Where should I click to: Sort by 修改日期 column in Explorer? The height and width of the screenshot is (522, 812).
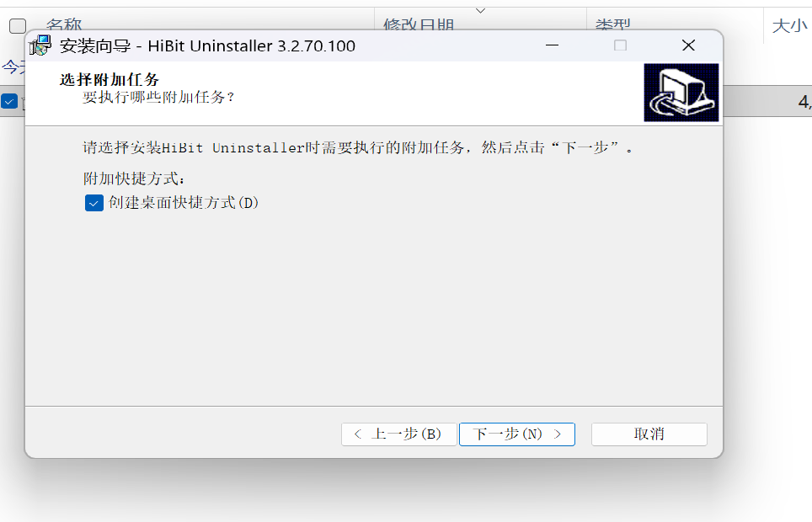(x=419, y=25)
